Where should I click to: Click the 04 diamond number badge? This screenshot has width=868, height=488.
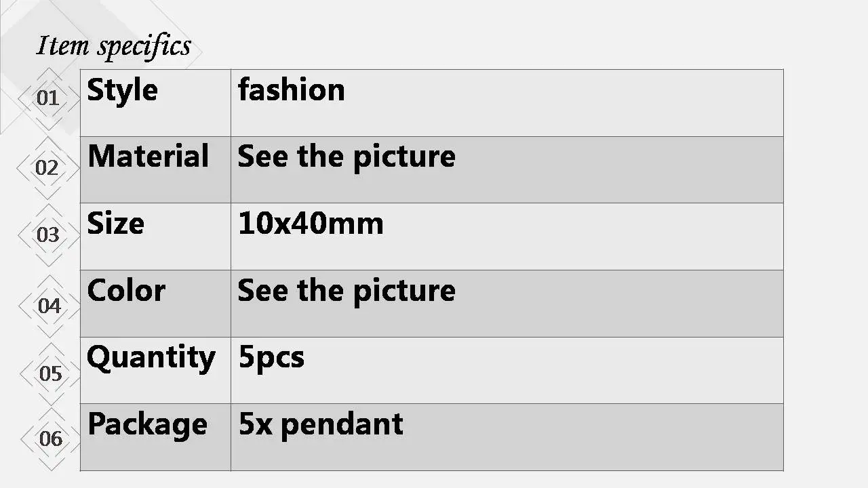coord(49,306)
